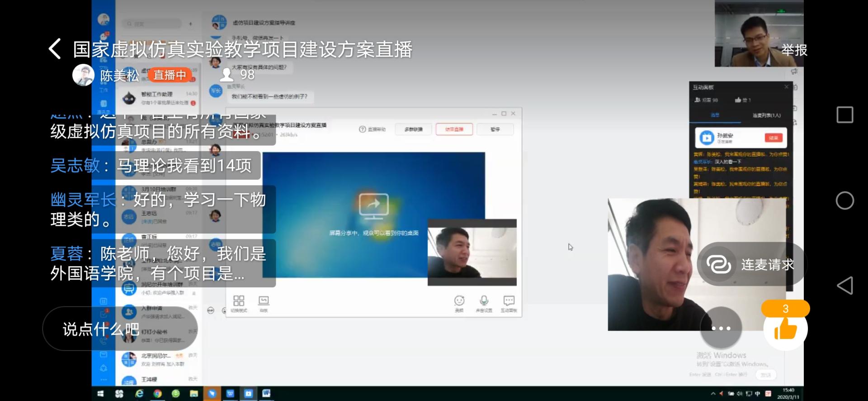Screen dimensions: 868x401
Task: Click the DingTalk search field
Action: click(152, 24)
